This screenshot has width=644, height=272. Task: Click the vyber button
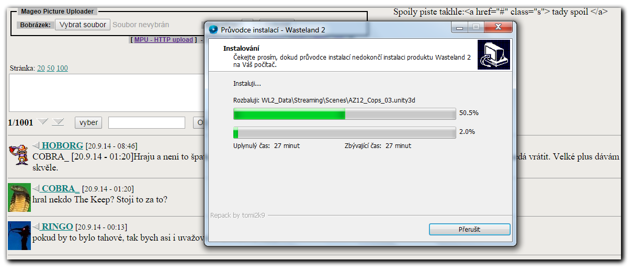point(88,122)
